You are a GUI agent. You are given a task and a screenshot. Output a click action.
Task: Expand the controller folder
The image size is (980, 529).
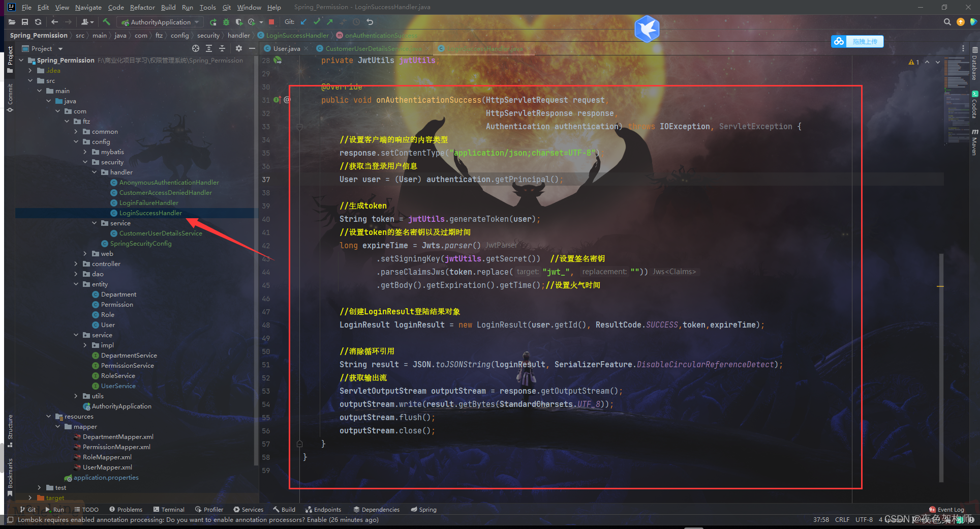[x=76, y=263]
